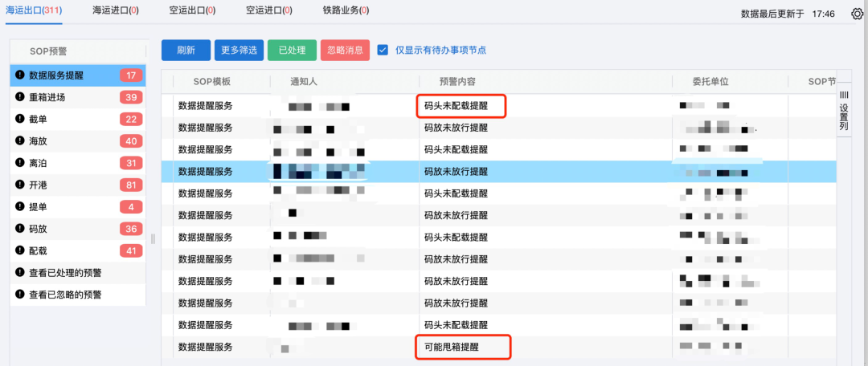The image size is (868, 366).
Task: Switch to 海运进口 tab
Action: click(115, 10)
